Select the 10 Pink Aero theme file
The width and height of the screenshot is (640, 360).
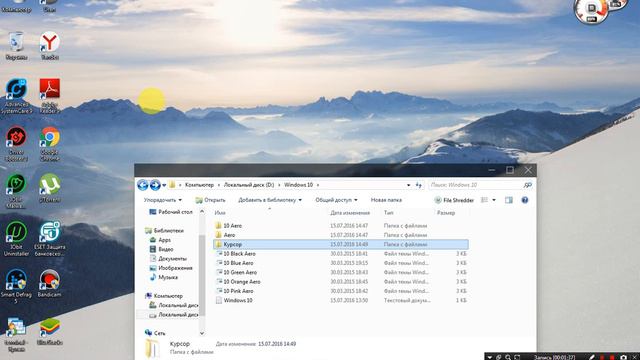[341, 291]
